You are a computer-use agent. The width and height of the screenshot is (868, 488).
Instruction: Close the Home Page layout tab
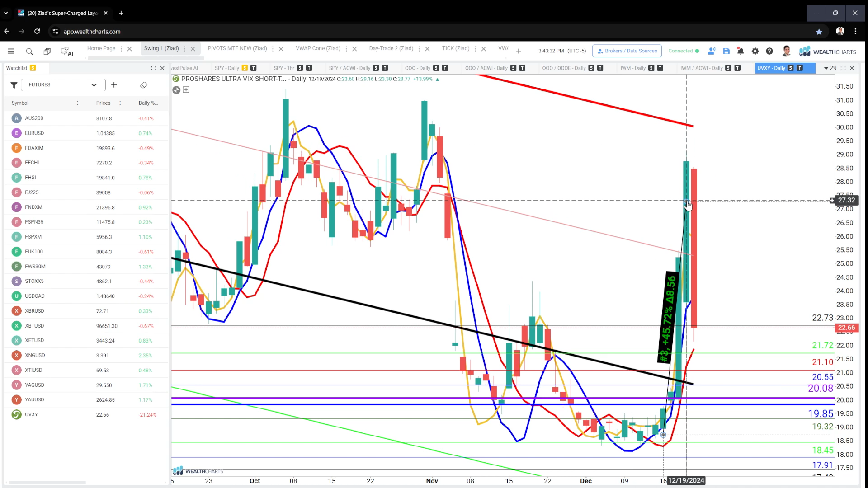(x=129, y=49)
